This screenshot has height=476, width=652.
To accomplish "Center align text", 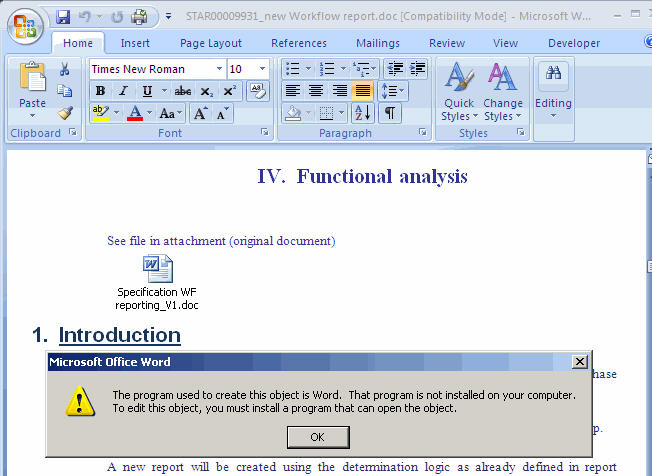I will [316, 91].
